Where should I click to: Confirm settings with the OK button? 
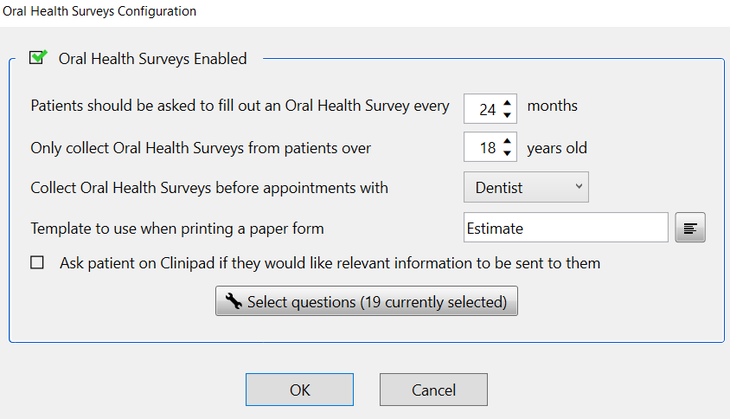click(x=299, y=390)
